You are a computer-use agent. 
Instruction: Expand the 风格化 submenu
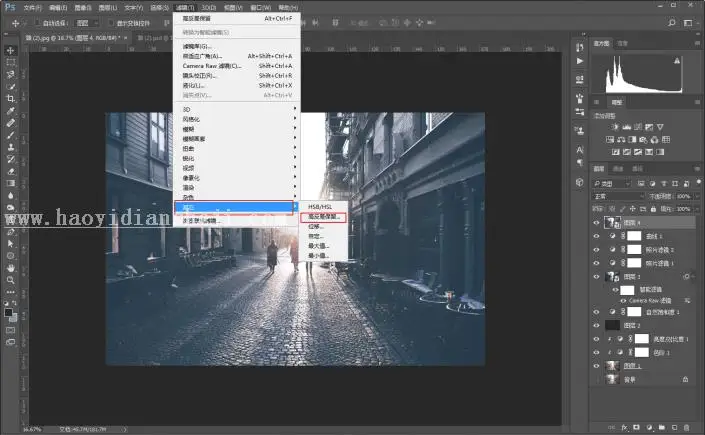point(237,119)
